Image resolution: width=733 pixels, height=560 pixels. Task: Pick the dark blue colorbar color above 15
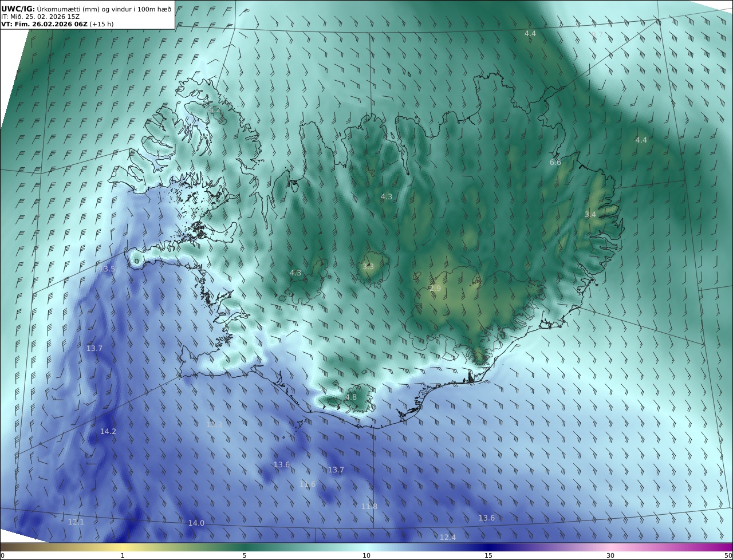click(x=488, y=547)
